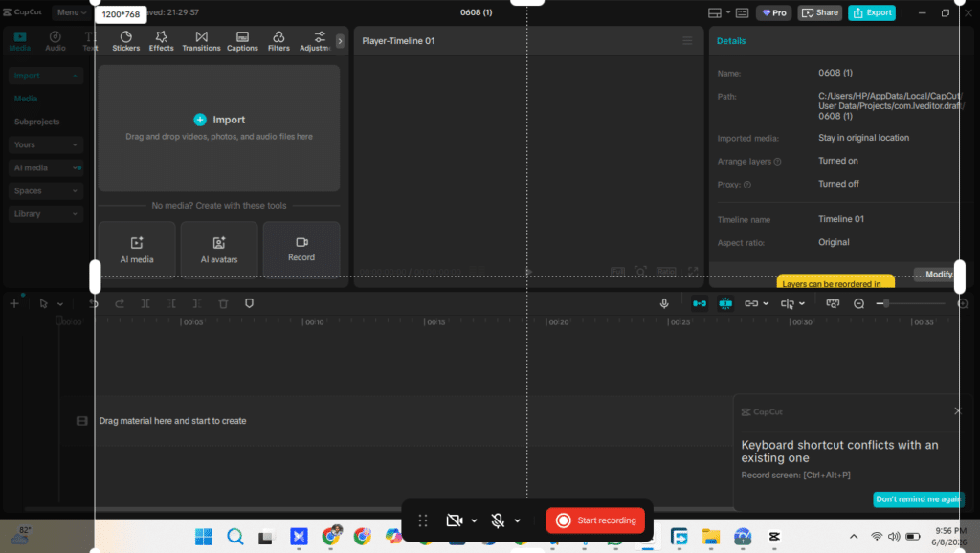Toggle the clip linkage icon

(750, 303)
